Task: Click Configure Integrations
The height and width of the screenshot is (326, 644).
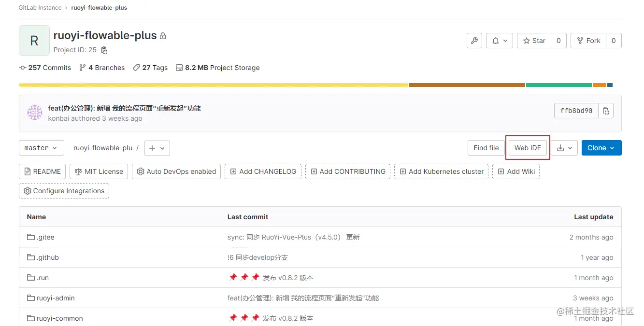Action: (64, 191)
